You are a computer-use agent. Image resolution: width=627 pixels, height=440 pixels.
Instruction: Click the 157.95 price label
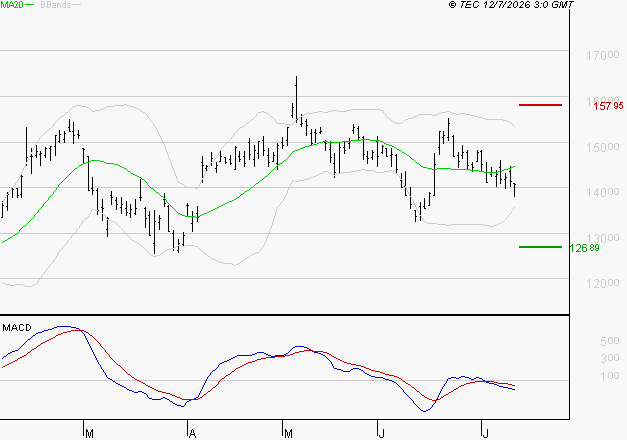pos(608,106)
